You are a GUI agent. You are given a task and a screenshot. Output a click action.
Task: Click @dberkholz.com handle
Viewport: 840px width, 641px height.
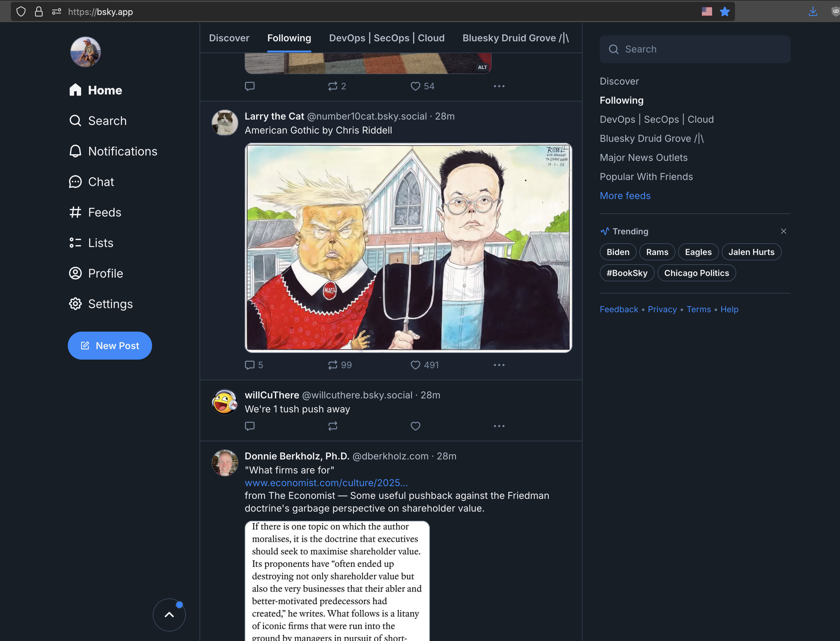click(x=390, y=456)
